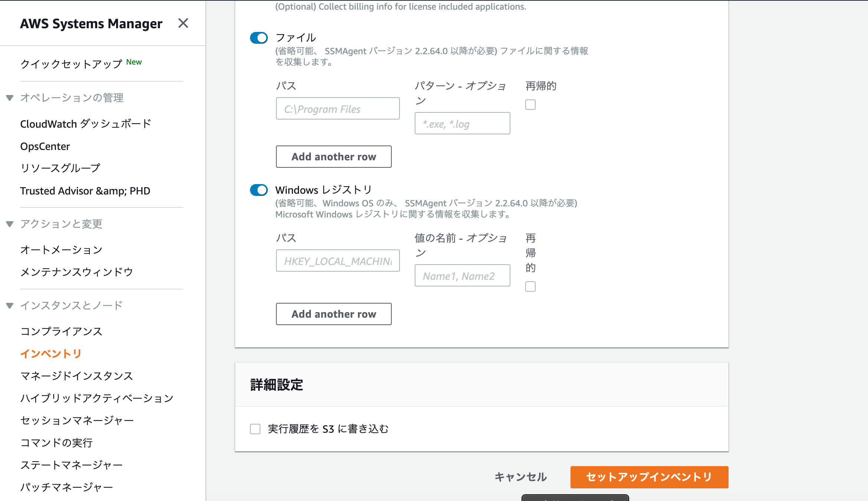Open ステートマネージャー
This screenshot has width=868, height=501.
71,465
